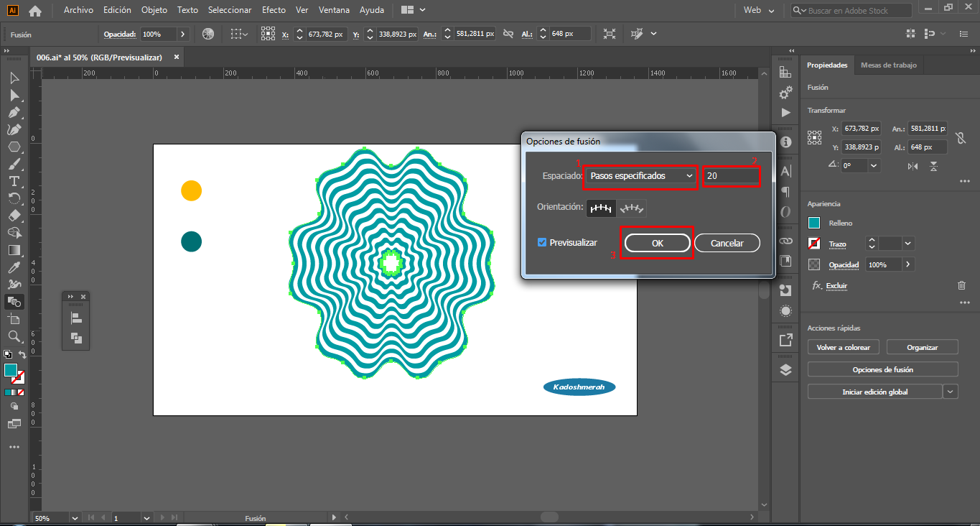The height and width of the screenshot is (526, 980).
Task: Select the Warp tool
Action: click(x=14, y=285)
